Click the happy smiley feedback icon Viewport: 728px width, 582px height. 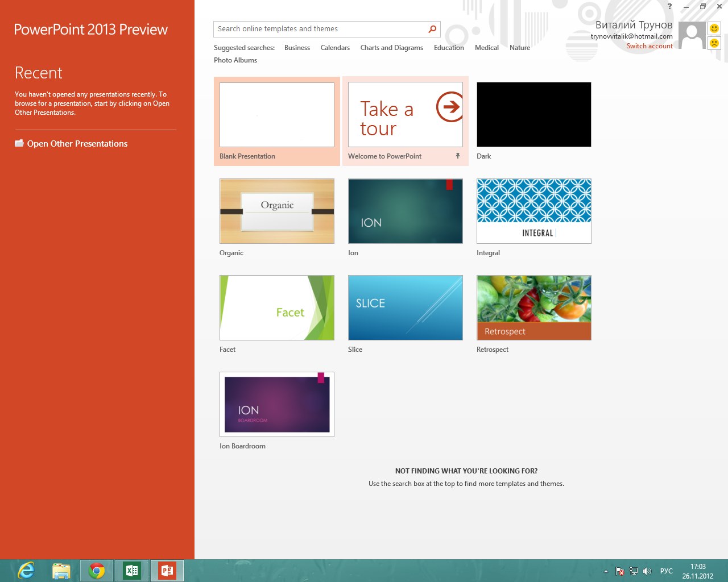(x=714, y=28)
